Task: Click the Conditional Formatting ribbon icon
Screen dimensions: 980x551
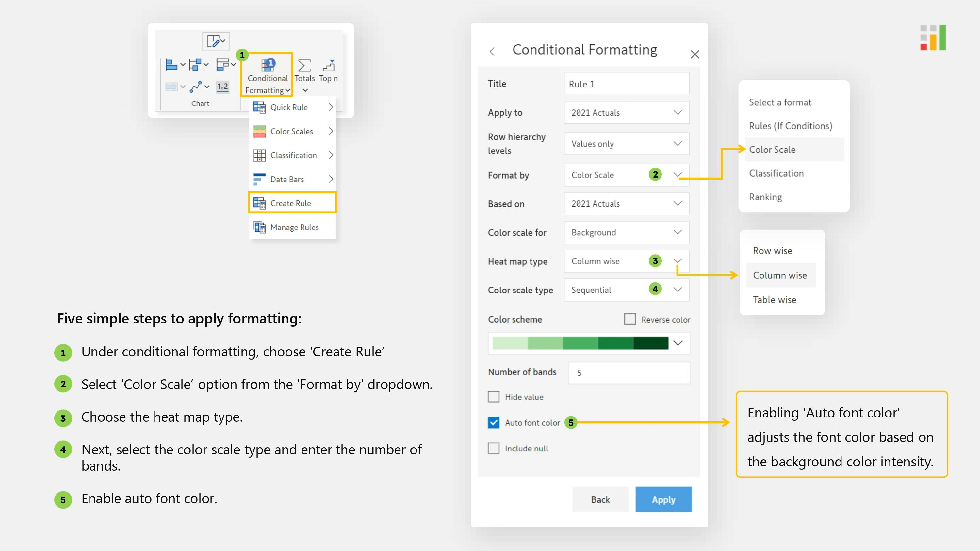Action: (x=268, y=66)
